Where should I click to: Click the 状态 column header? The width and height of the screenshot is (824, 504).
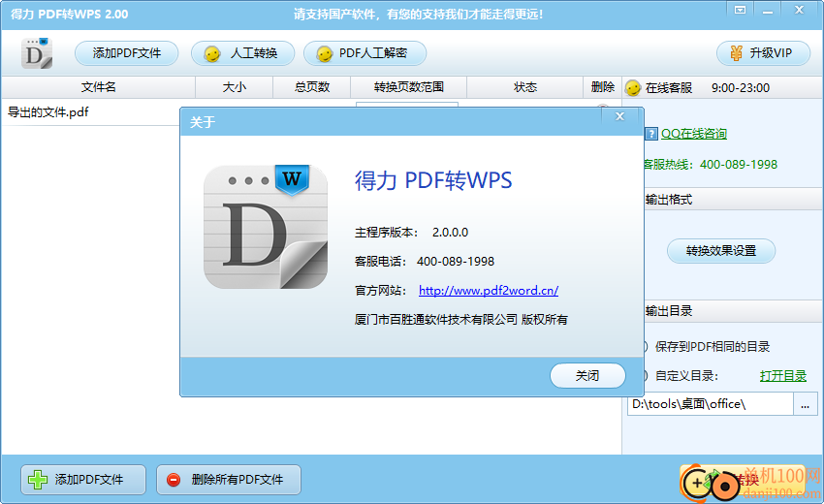point(525,87)
